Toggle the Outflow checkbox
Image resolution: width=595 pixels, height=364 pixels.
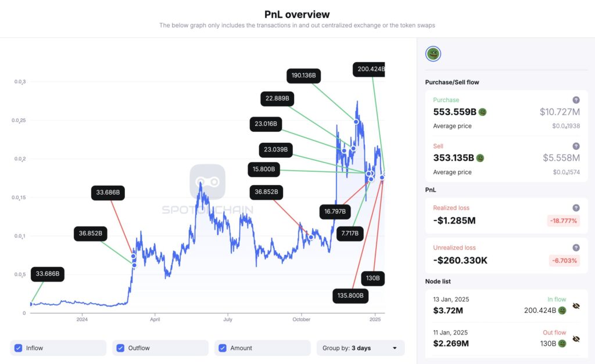120,348
